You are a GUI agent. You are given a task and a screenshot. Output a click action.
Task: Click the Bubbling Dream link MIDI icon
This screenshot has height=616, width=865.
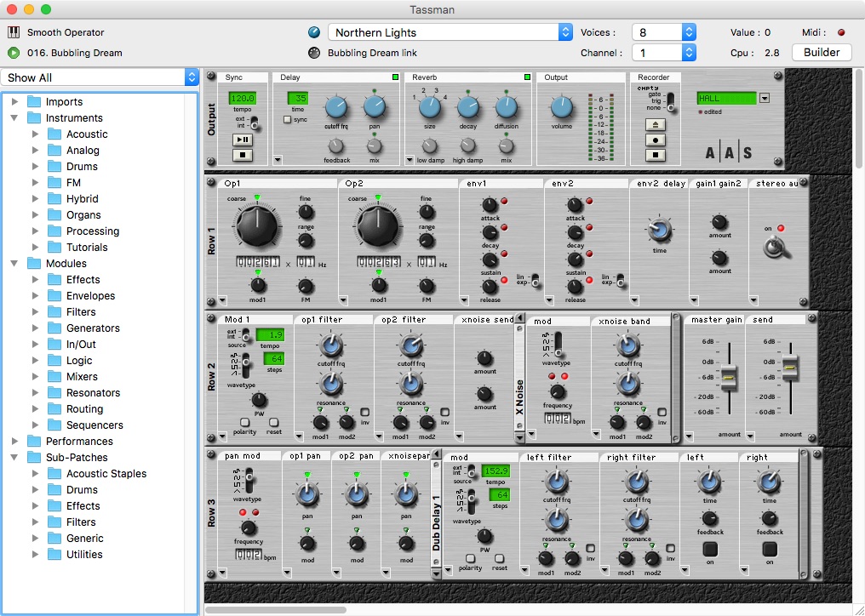coord(314,53)
